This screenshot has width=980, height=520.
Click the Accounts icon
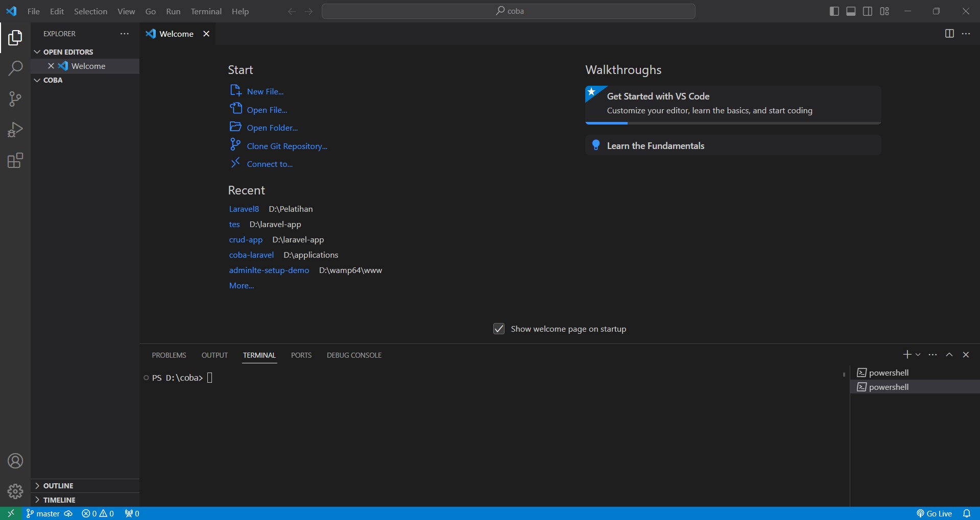click(15, 460)
